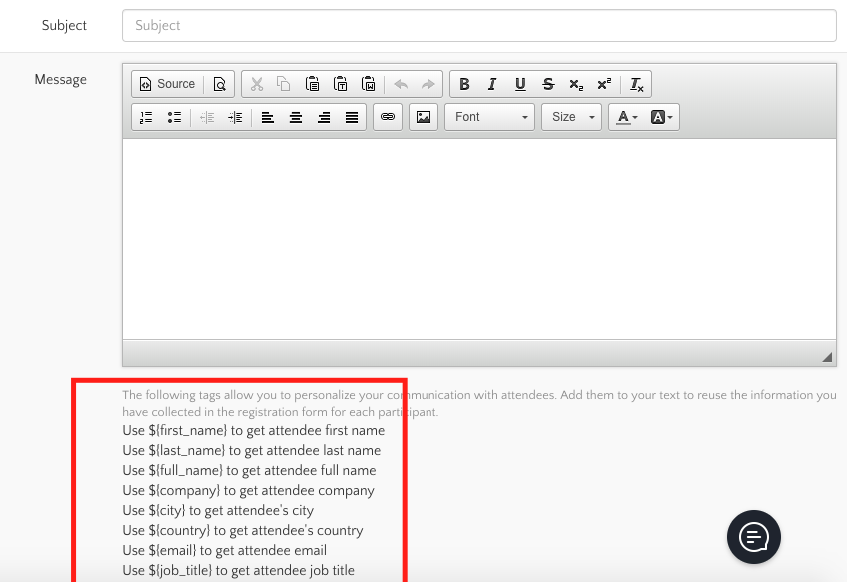This screenshot has width=847, height=582.
Task: Insert a numbered list
Action: pos(146,117)
